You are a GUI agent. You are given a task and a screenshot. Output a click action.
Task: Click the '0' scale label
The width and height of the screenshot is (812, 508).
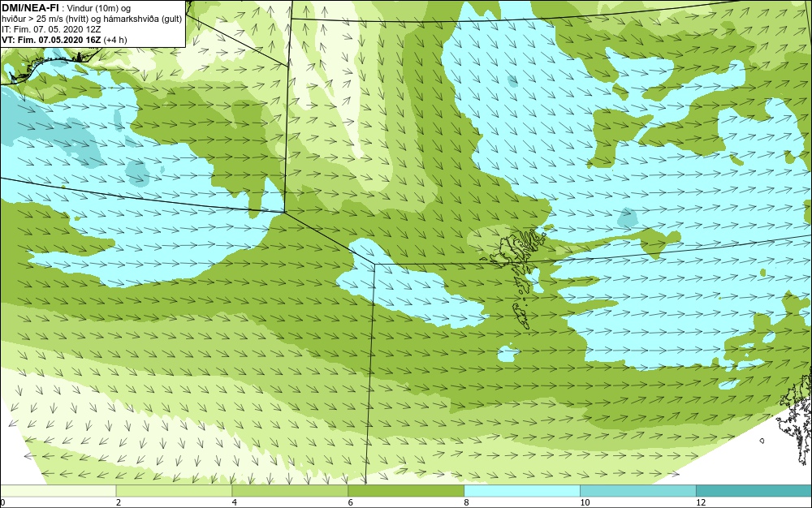(2, 502)
